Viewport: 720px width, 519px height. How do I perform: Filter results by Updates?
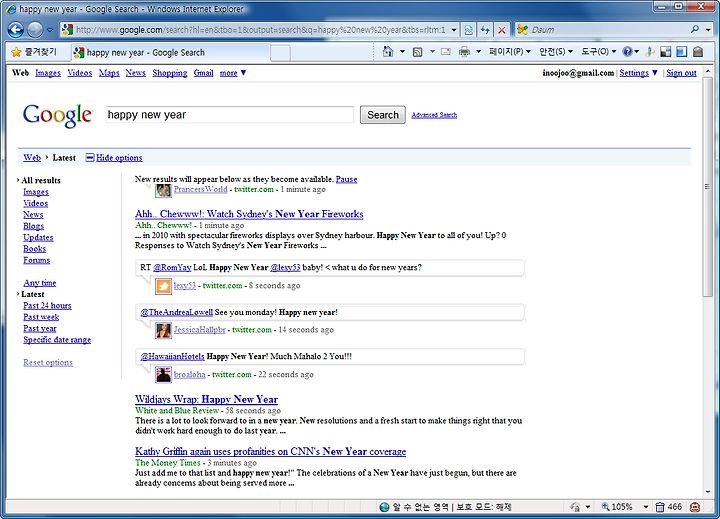[38, 237]
